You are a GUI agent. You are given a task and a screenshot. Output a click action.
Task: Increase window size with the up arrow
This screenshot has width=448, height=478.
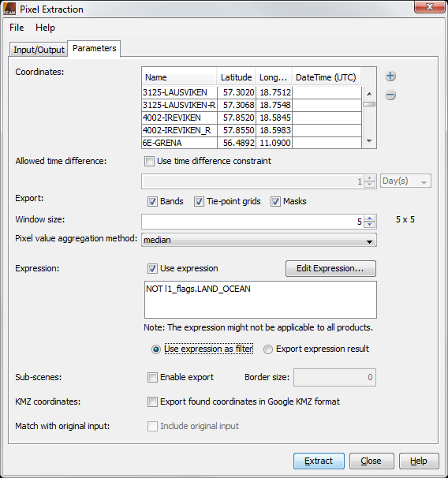(x=370, y=218)
